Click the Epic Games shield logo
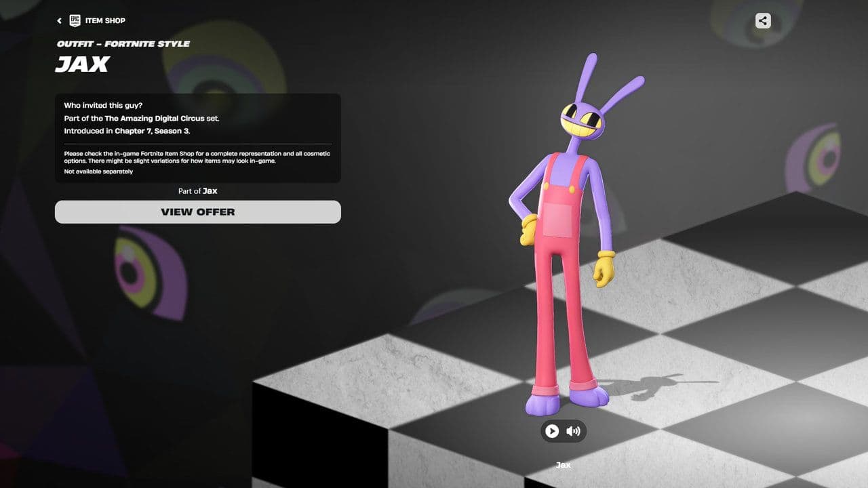Screen dimensions: 868x488 [75, 20]
